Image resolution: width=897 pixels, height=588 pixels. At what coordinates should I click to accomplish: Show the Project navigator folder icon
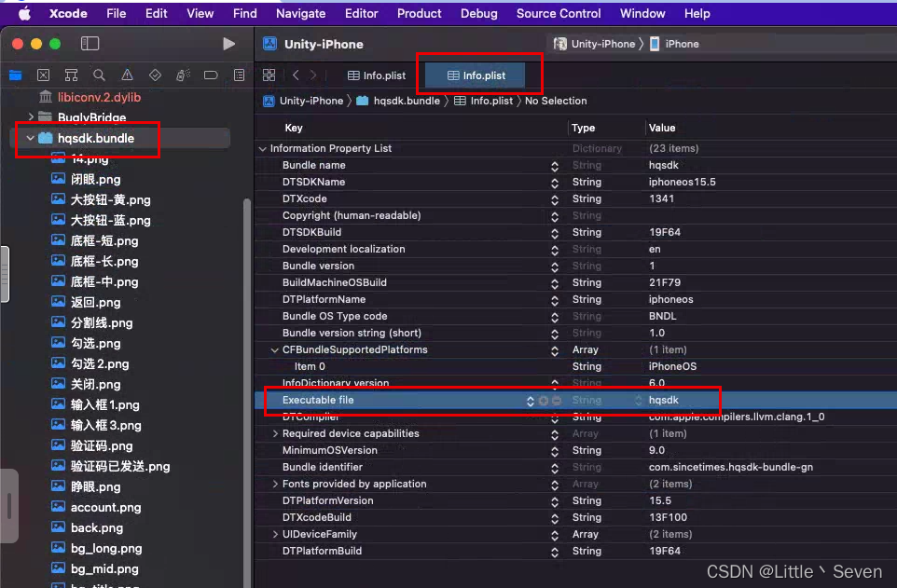[16, 75]
